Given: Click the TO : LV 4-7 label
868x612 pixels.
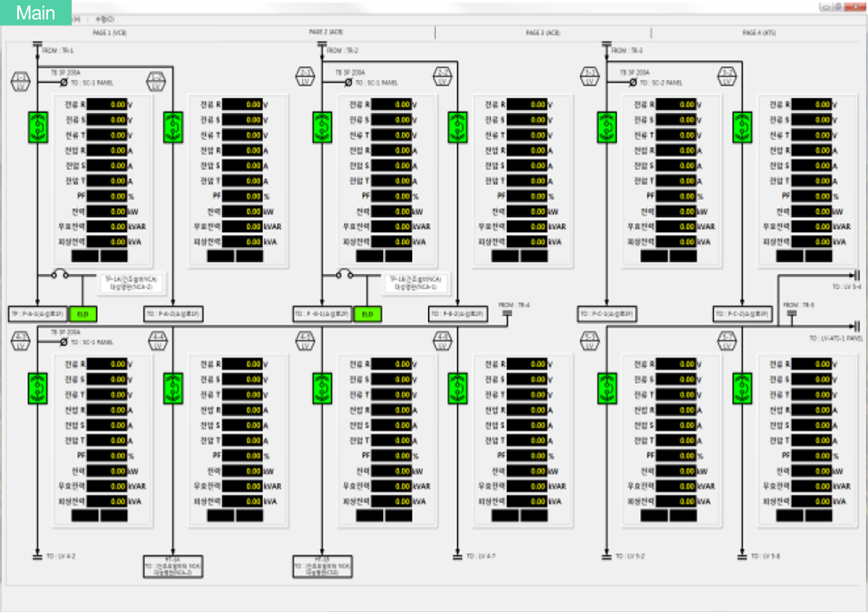Looking at the screenshot, I should coord(481,556).
